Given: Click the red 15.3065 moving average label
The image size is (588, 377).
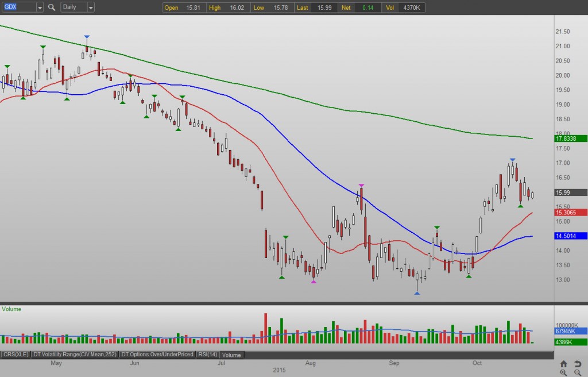Looking at the screenshot, I should [571, 213].
